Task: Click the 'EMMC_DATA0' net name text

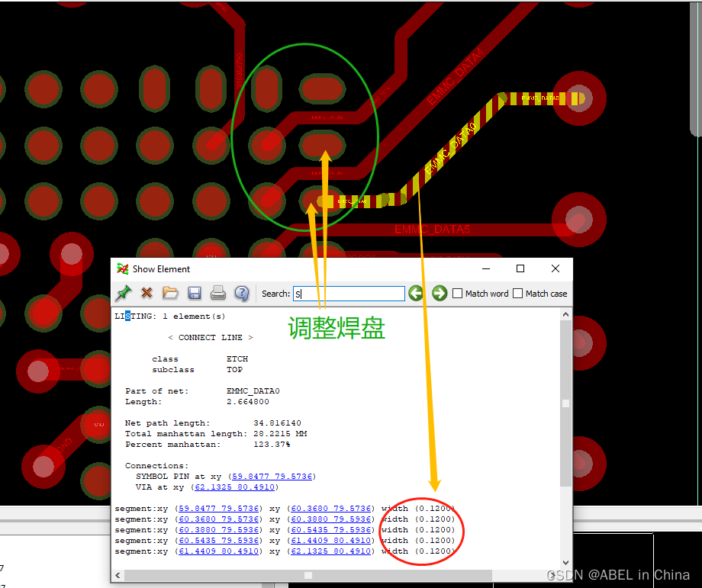Action: pos(253,390)
